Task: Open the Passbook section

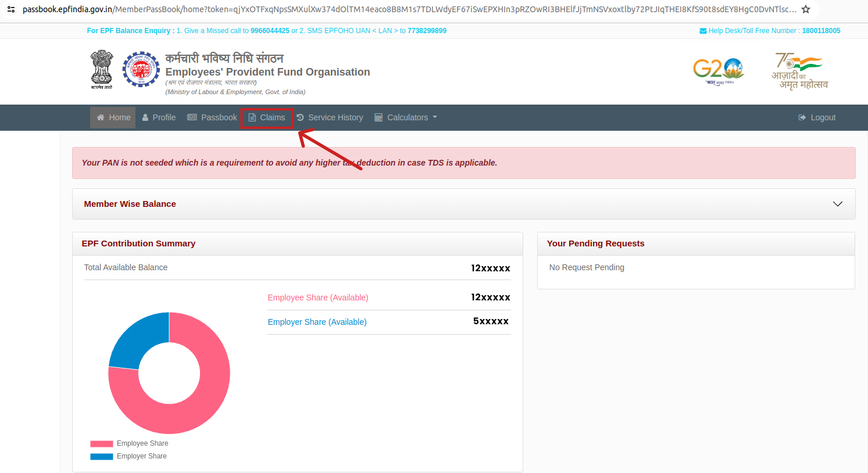Action: 212,117
